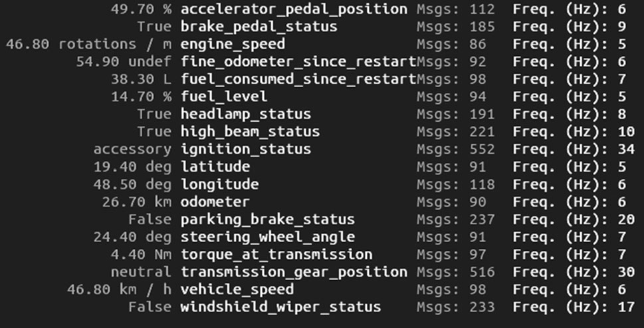Select the transmission_gear_position value 'neutral'
The image size is (644, 328).
click(x=141, y=271)
